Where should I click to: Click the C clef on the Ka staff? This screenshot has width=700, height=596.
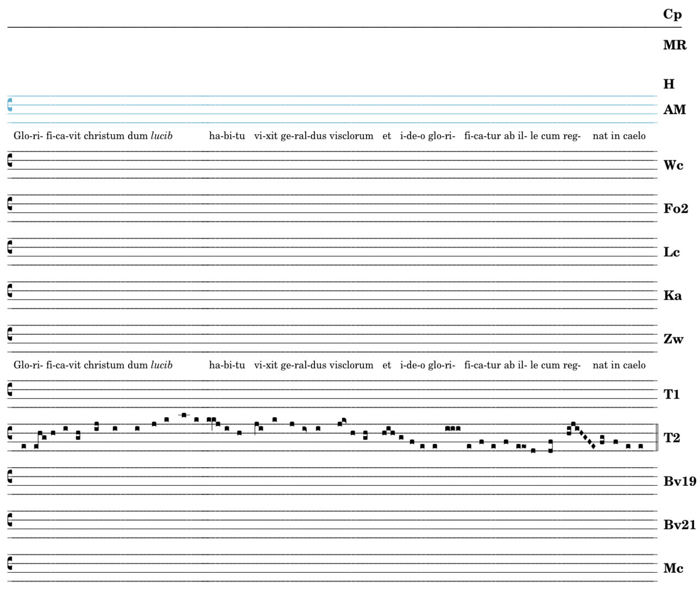[10, 291]
